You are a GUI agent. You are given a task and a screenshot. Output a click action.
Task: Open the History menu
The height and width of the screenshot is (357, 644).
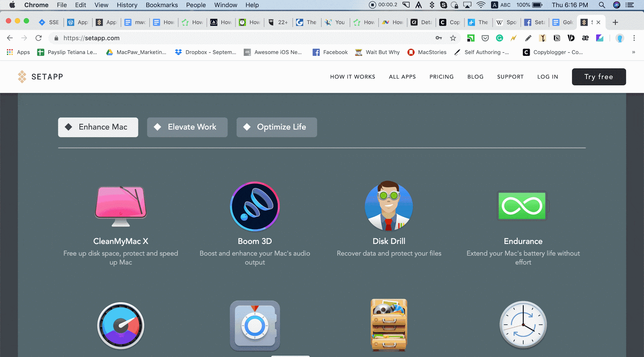point(127,5)
